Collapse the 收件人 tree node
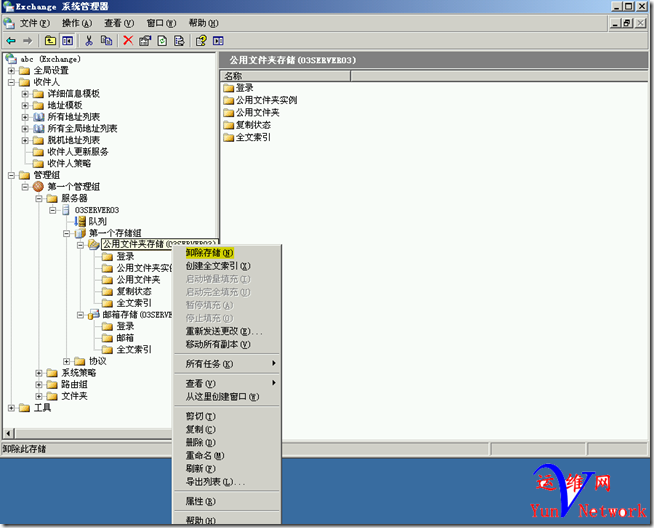This screenshot has height=528, width=654. 12,82
